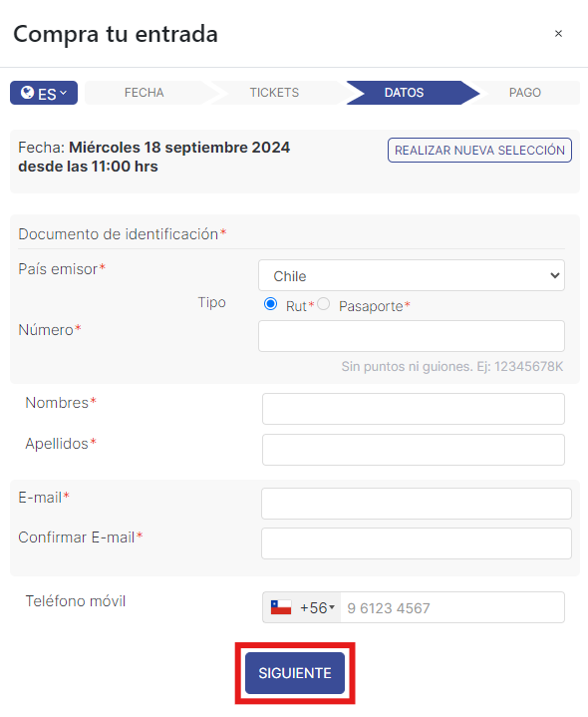Click into the Apellidos text field
The width and height of the screenshot is (588, 717).
pos(414,450)
